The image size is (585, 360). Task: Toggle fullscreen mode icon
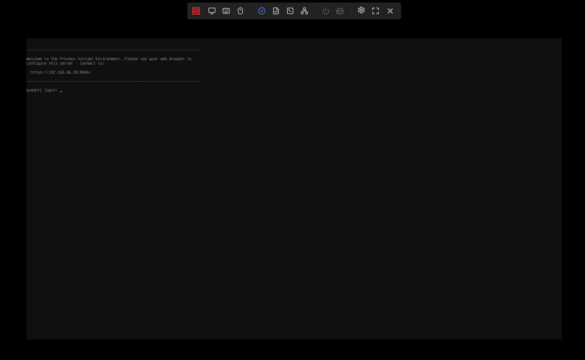[376, 11]
